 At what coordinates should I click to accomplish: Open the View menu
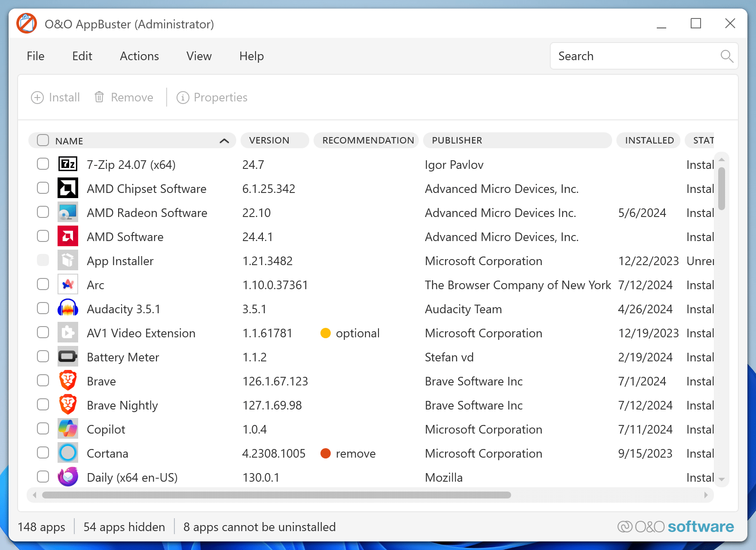(x=198, y=56)
